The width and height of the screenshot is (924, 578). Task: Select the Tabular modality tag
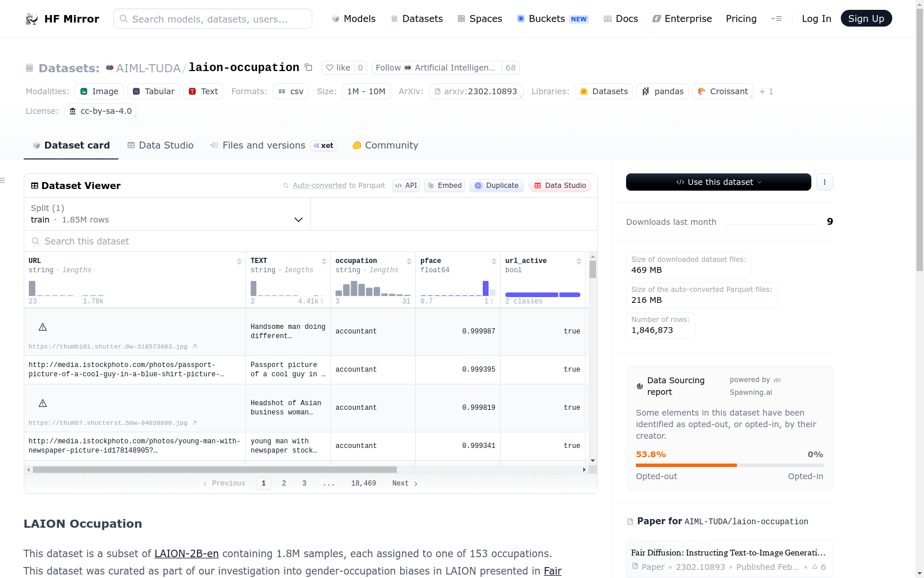(153, 91)
